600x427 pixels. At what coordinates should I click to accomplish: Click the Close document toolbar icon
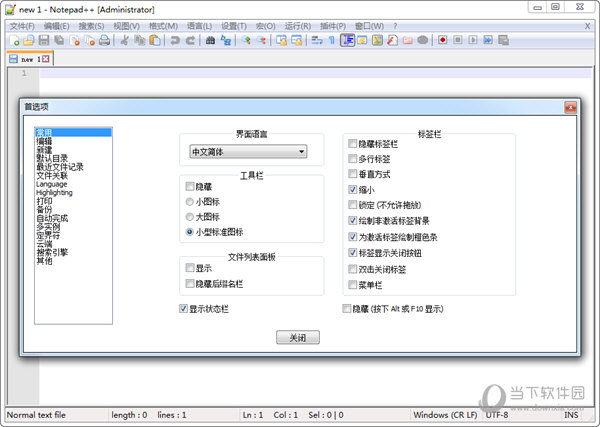75,40
